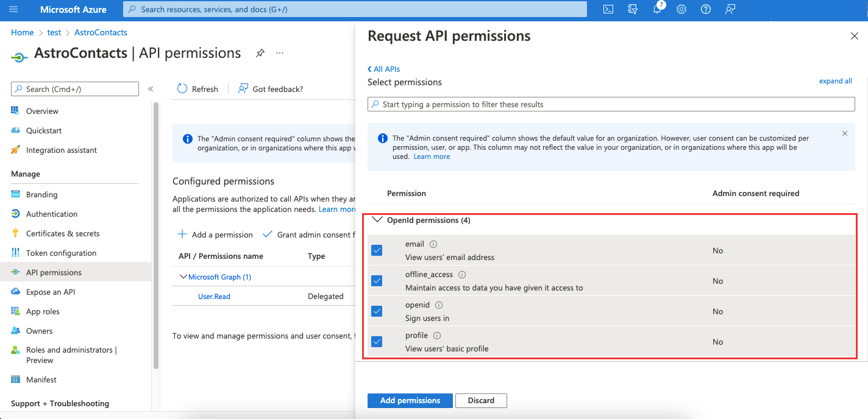Screen dimensions: 868x419
Task: Uncheck the profile permission checkbox
Action: pyautogui.click(x=377, y=342)
